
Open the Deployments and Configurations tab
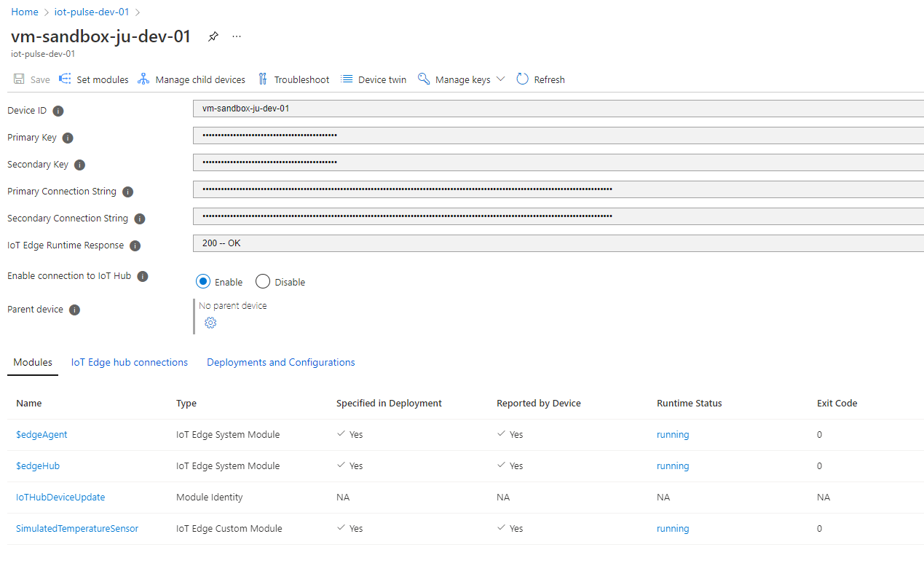[280, 362]
